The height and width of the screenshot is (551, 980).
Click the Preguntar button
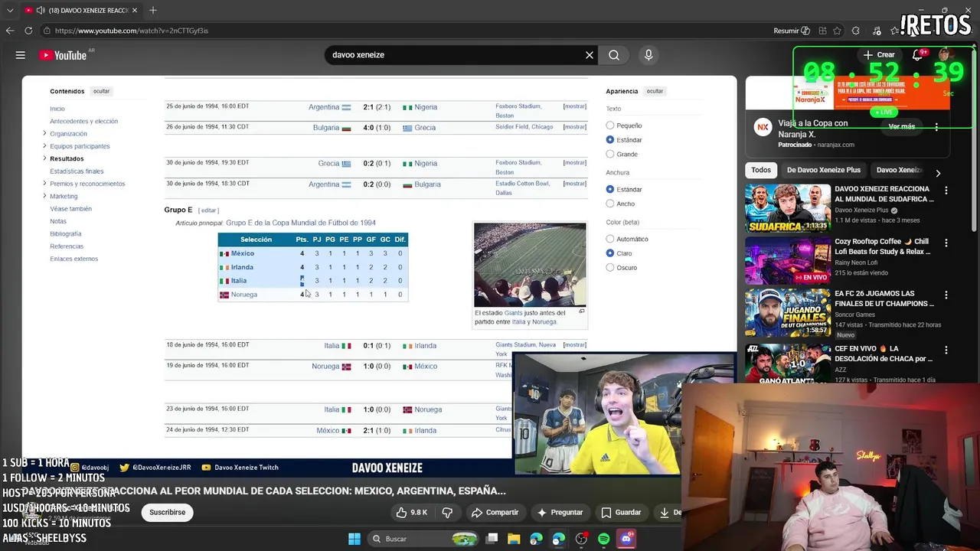click(560, 513)
